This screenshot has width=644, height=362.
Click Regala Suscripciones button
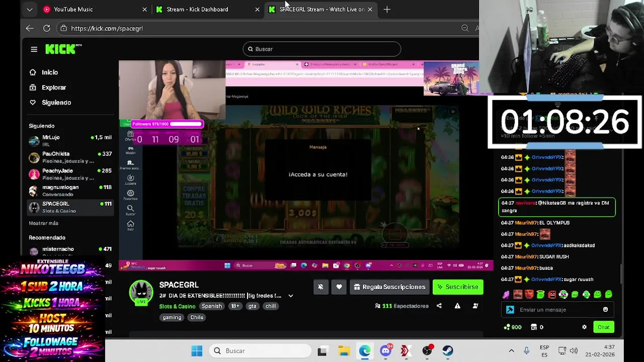390,287
